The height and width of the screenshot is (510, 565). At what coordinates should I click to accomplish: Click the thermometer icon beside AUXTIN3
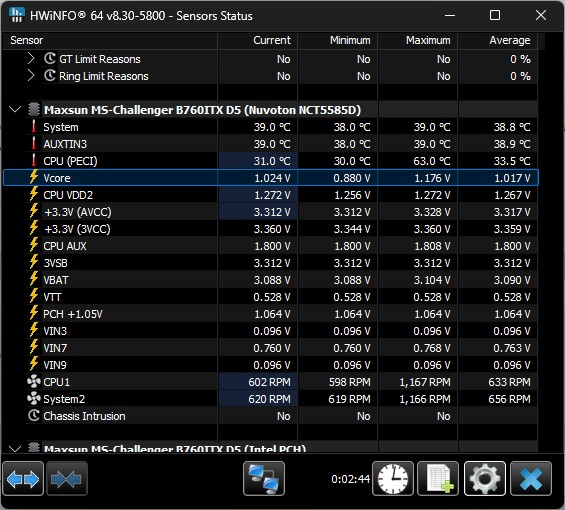coord(34,143)
